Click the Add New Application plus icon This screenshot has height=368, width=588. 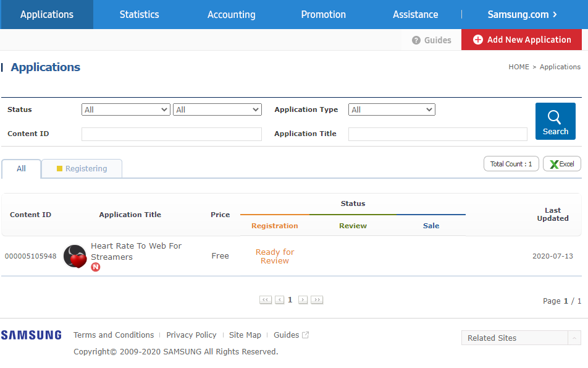(x=478, y=40)
